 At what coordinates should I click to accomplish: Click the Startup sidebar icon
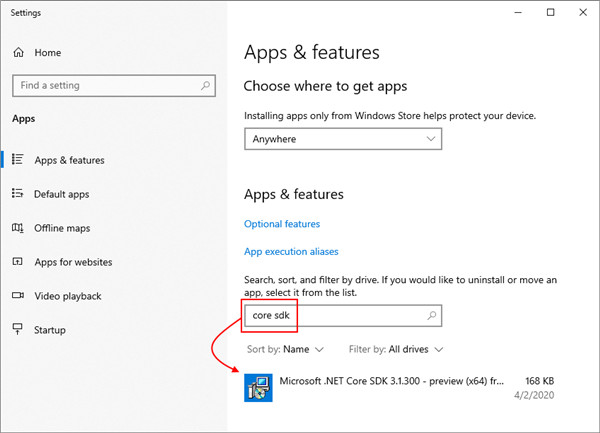click(x=18, y=330)
